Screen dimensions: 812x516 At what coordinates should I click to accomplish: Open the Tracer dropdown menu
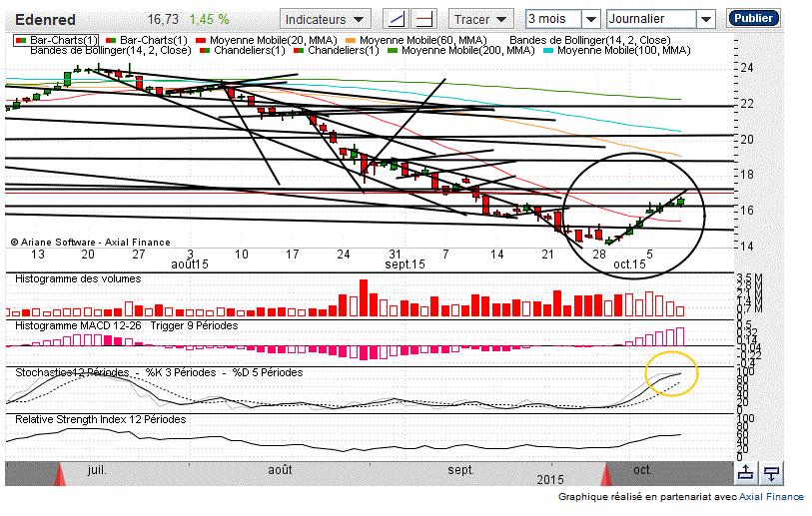(480, 19)
